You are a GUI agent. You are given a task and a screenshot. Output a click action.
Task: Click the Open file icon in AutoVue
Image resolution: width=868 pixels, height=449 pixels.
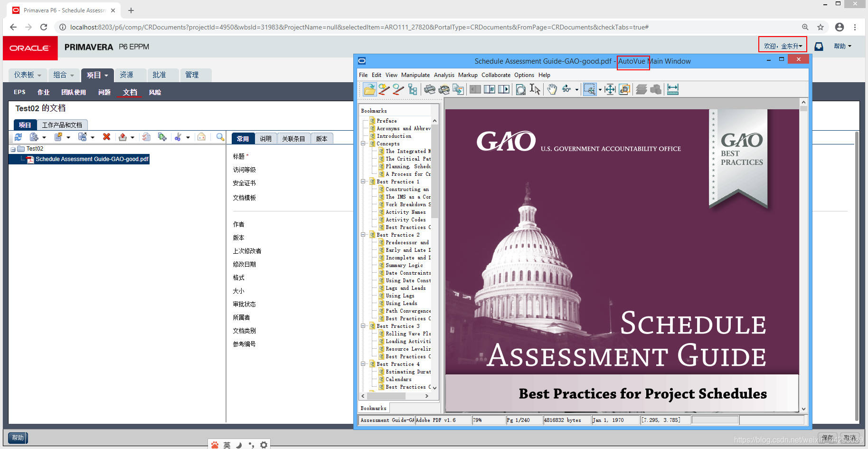[x=369, y=89]
